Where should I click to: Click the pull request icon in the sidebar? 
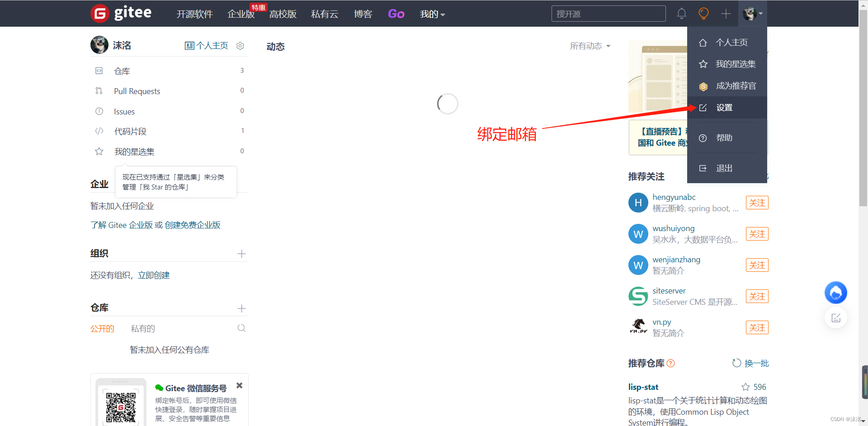pos(99,91)
